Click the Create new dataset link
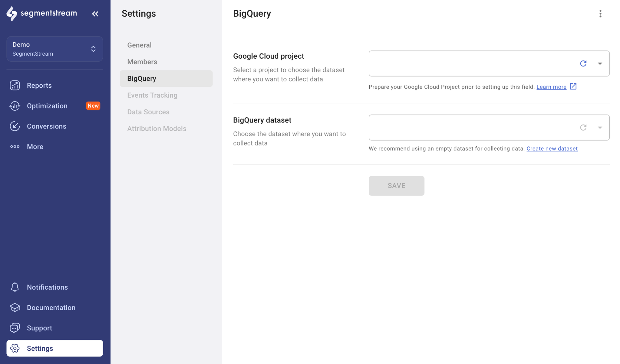The height and width of the screenshot is (364, 620). pos(552,148)
